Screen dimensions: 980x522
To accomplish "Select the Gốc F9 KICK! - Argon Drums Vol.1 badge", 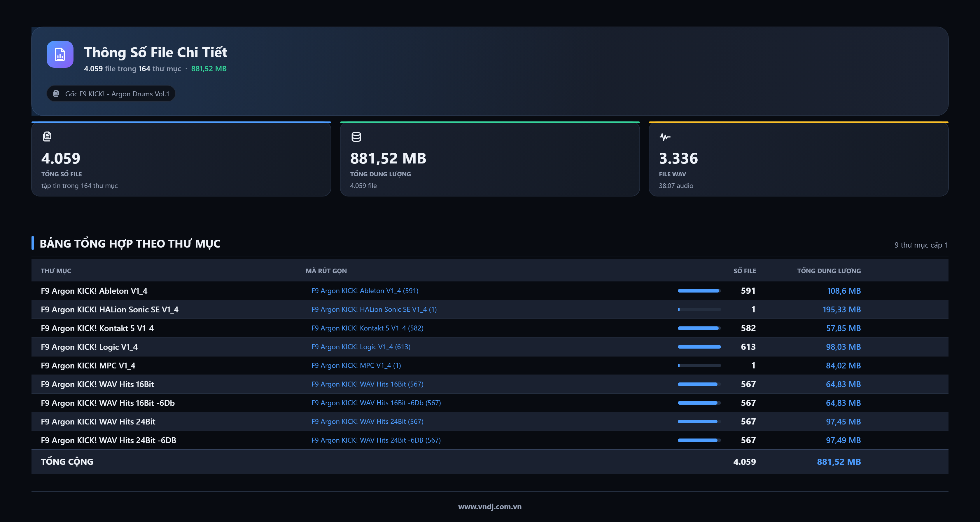I will pyautogui.click(x=111, y=94).
